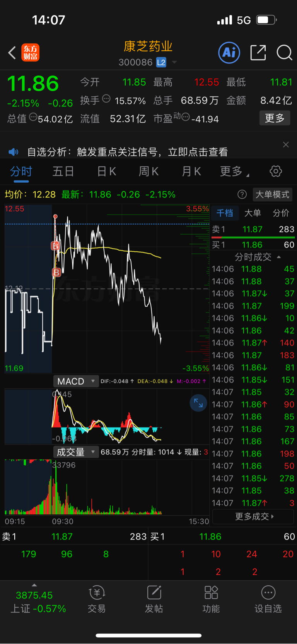Tap the question mark help icon
Image resolution: width=297 pixels, height=644 pixels.
pyautogui.click(x=242, y=194)
